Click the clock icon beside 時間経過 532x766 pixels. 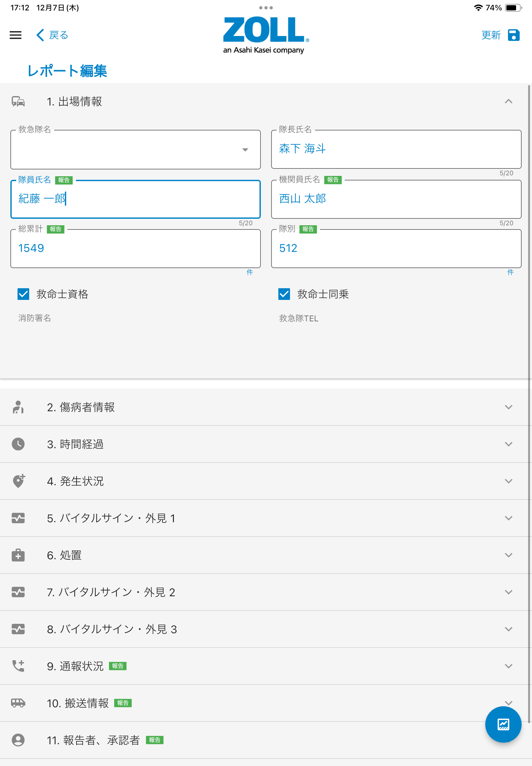pos(18,444)
